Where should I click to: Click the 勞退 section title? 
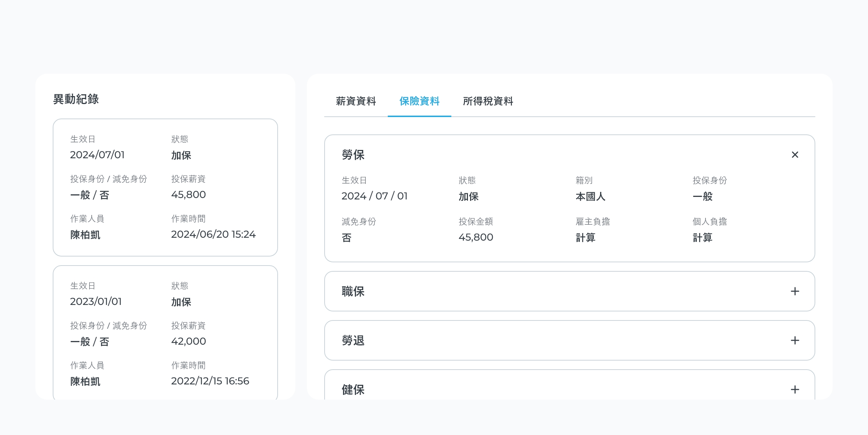353,340
